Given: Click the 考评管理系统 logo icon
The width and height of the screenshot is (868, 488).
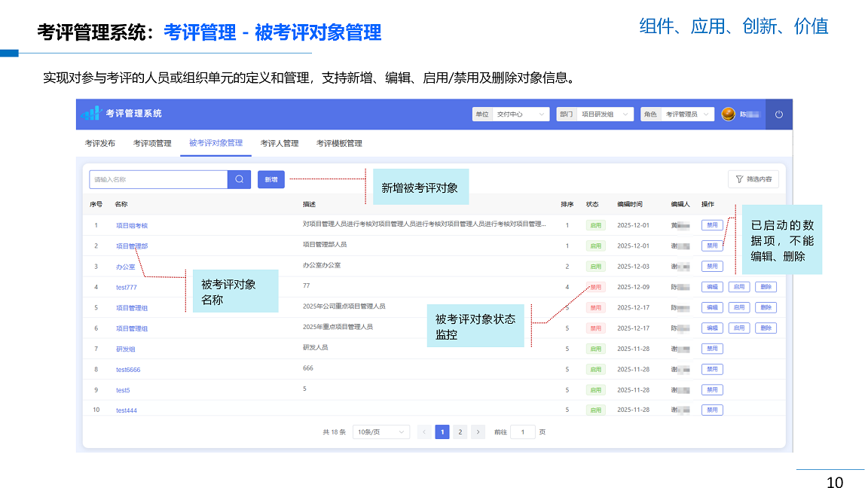Looking at the screenshot, I should (x=92, y=114).
